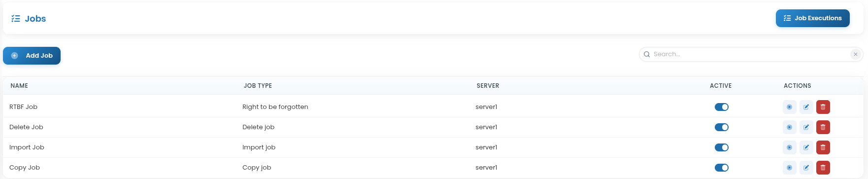868x179 pixels.
Task: Select the 'Copy Job' name cell
Action: point(25,168)
